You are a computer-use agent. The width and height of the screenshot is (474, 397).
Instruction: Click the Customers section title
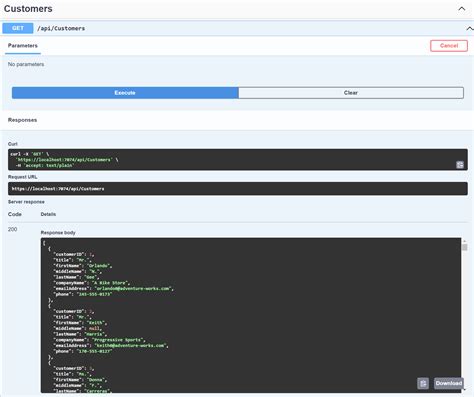28,9
